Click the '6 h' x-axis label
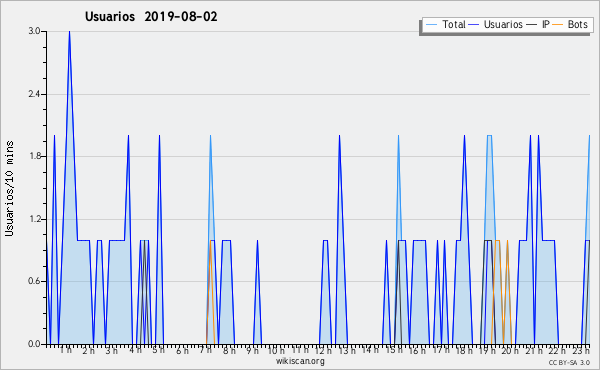 click(x=182, y=351)
